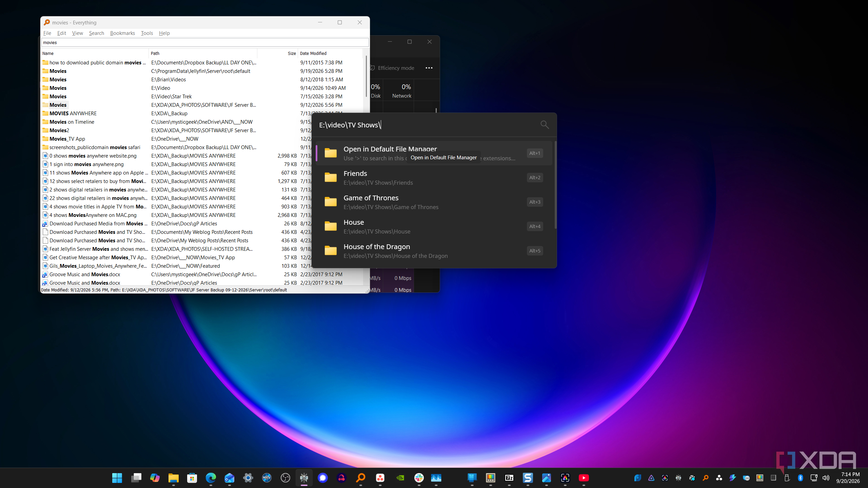Open Everything search from the taskbar

(361, 478)
